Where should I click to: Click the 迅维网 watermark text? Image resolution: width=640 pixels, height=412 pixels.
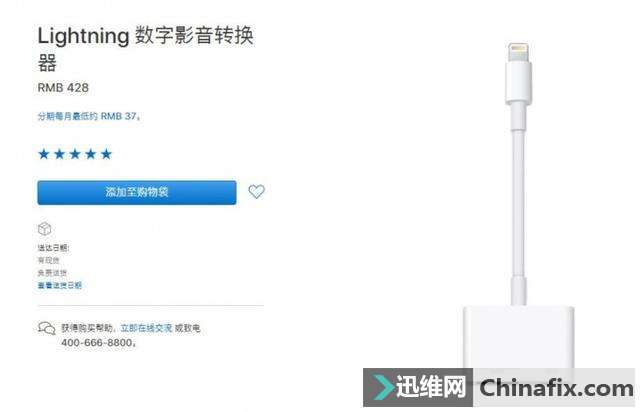(431, 387)
